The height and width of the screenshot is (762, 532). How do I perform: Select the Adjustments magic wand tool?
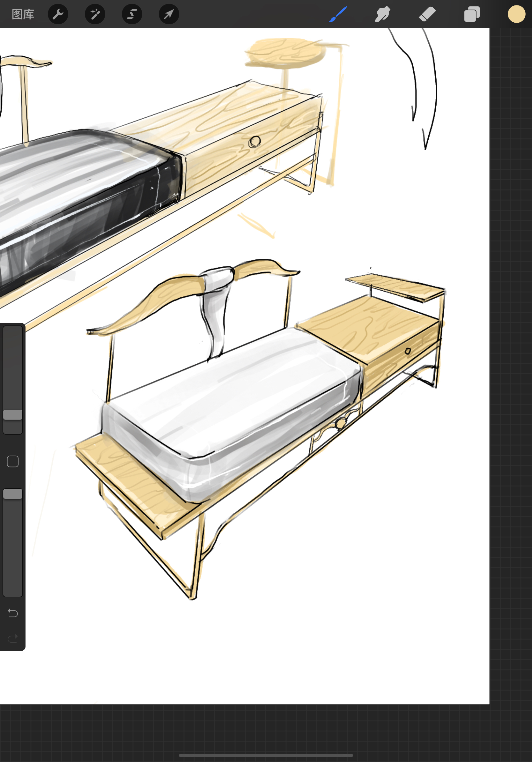click(95, 14)
